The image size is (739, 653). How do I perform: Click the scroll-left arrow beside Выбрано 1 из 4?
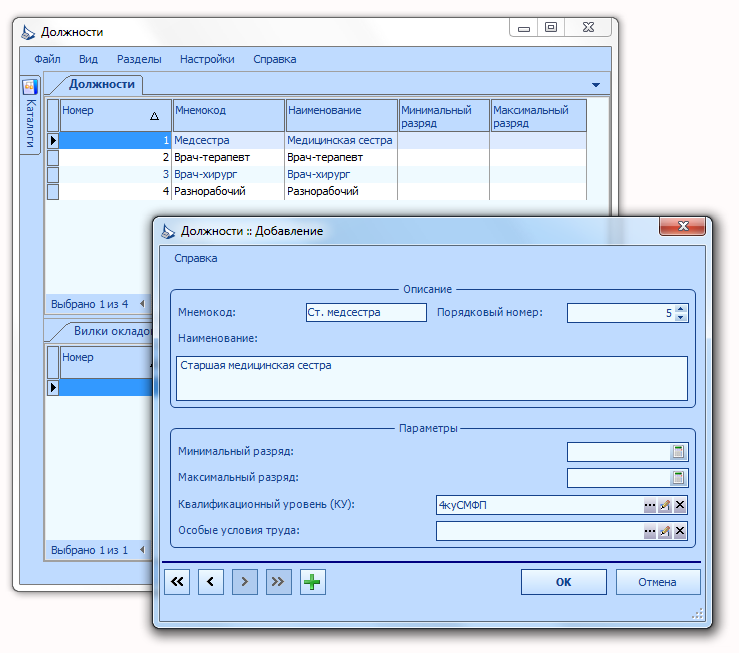pyautogui.click(x=142, y=304)
